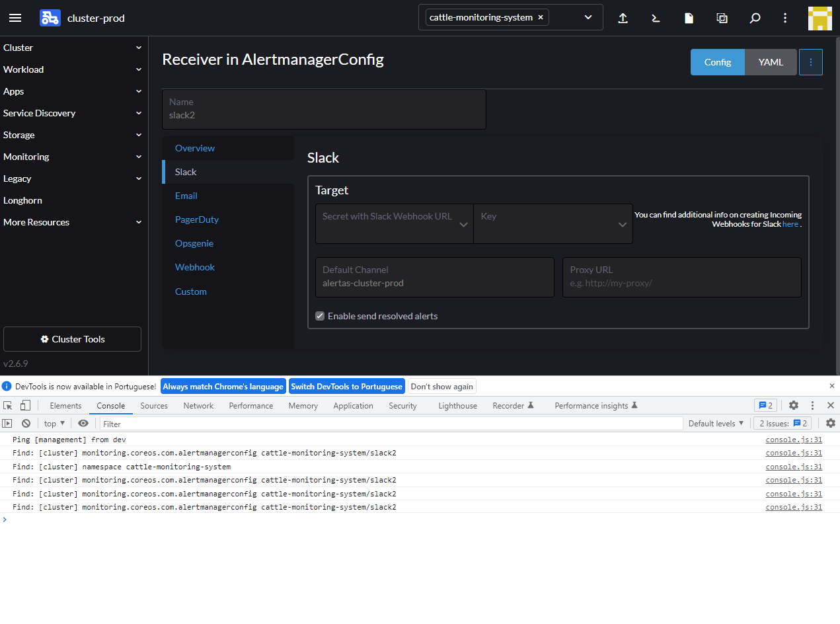The image size is (840, 624).
Task: Collapse the Workload sidebar section
Action: point(73,69)
